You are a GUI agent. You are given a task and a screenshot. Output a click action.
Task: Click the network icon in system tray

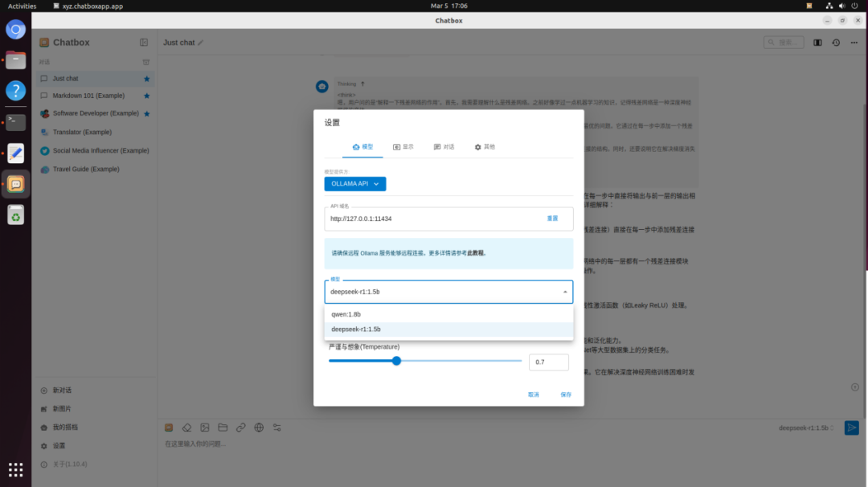pos(829,6)
